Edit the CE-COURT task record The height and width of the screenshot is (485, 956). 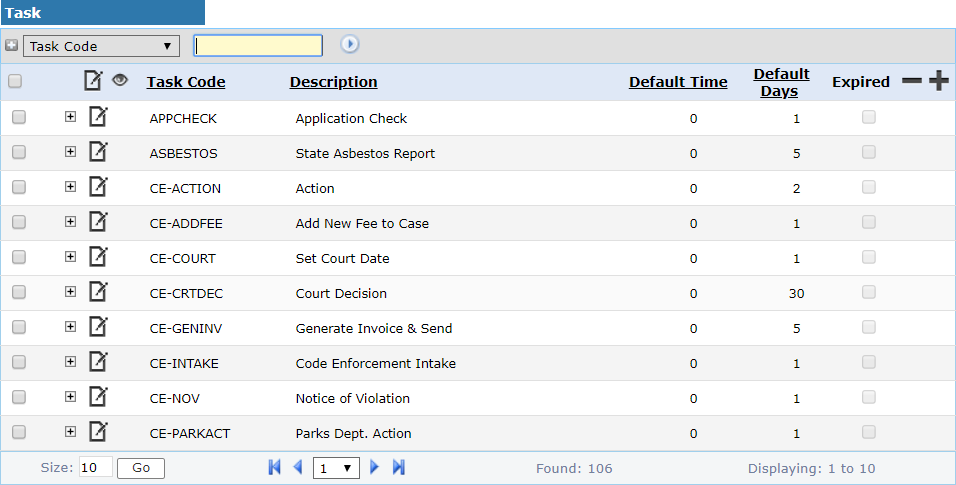click(x=98, y=257)
